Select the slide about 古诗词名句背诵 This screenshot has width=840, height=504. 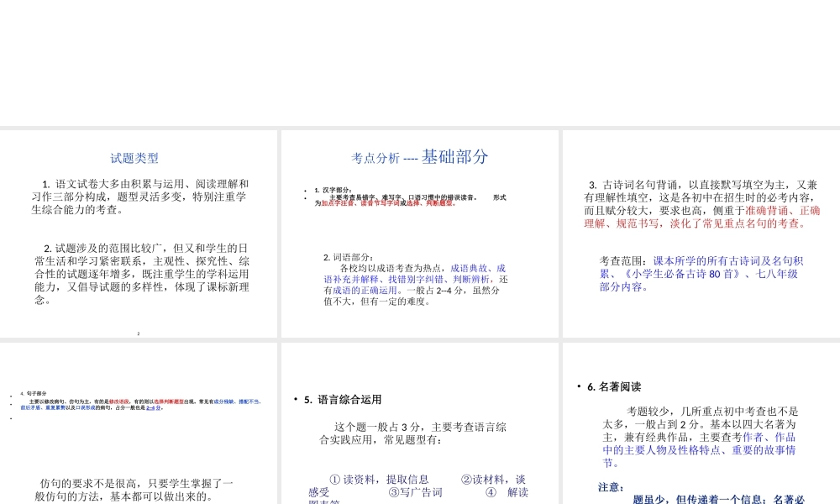click(x=701, y=235)
